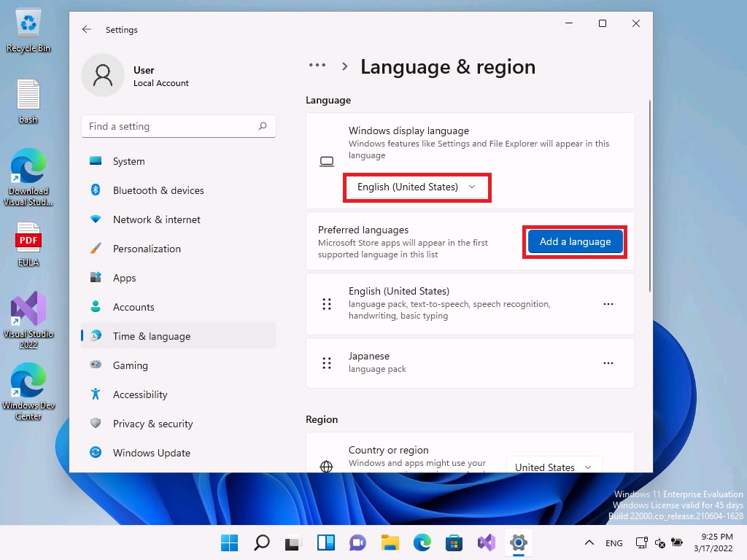
Task: Click the Find a setting search box
Action: 171,126
